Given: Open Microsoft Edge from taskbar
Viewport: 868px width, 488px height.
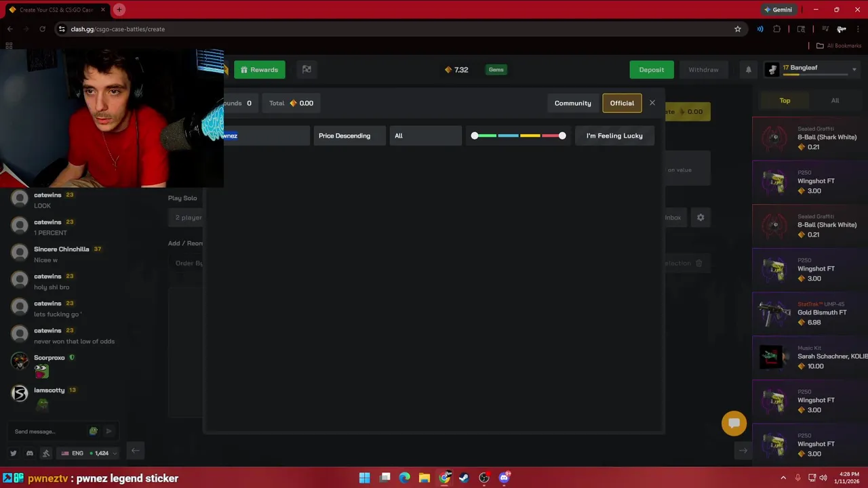Looking at the screenshot, I should 405,478.
